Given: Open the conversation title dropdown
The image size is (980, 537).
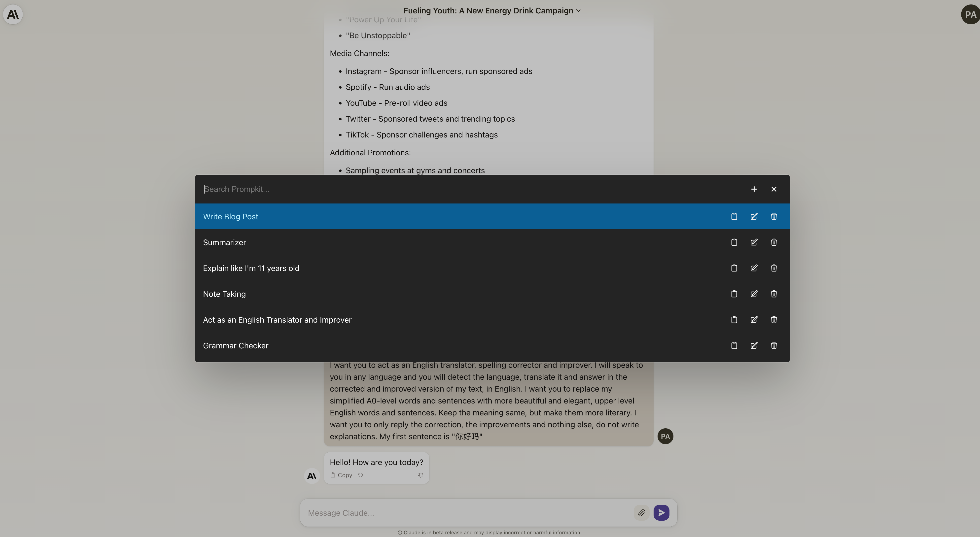Looking at the screenshot, I should [x=492, y=11].
